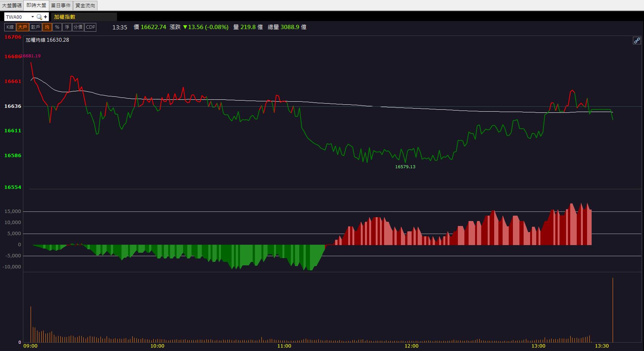Open the magnifier symbol search icon
This screenshot has width=644, height=351.
click(39, 17)
